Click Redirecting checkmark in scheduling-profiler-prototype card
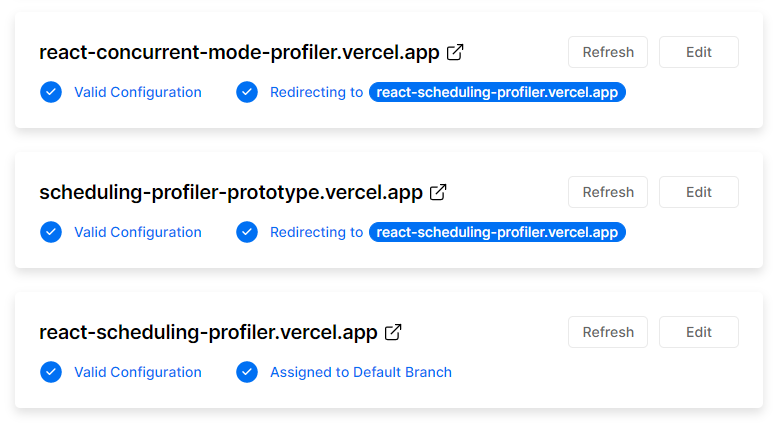 pos(247,232)
